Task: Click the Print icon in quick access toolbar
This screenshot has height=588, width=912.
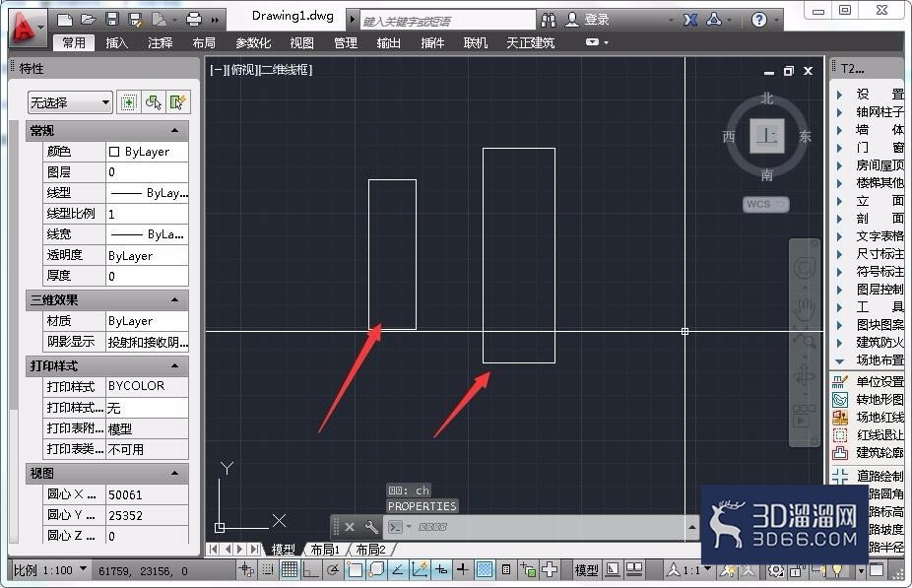Action: 194,20
